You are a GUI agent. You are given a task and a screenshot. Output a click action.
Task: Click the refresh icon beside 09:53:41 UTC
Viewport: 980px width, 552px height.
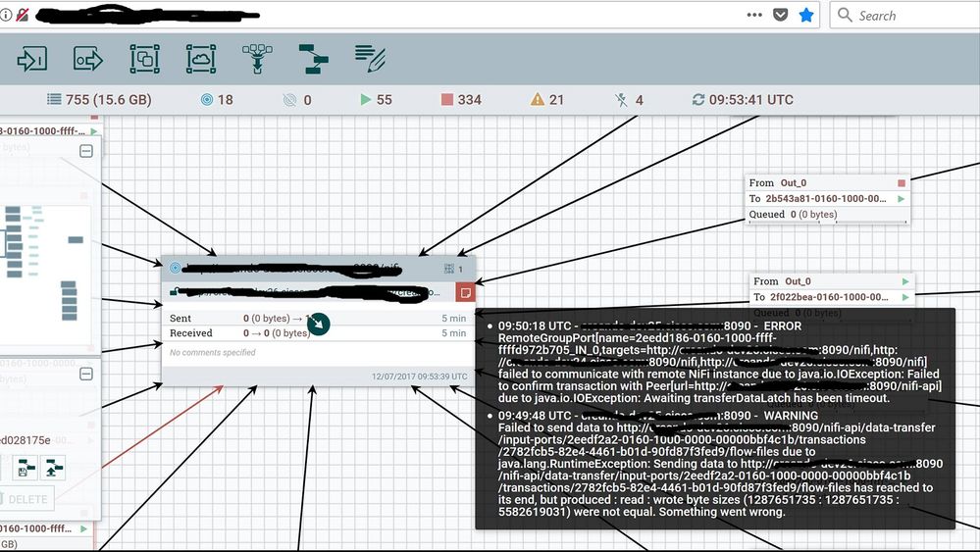[x=698, y=99]
